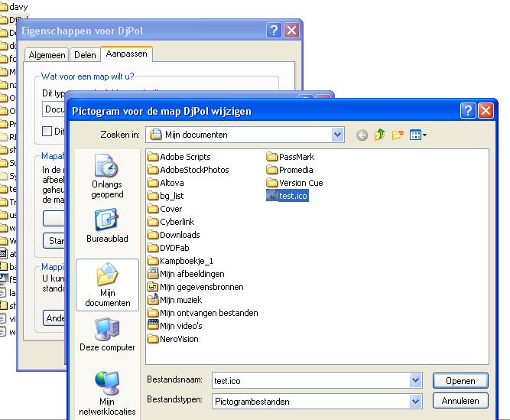Image resolution: width=510 pixels, height=420 pixels.
Task: Create a new folder icon
Action: [x=398, y=135]
